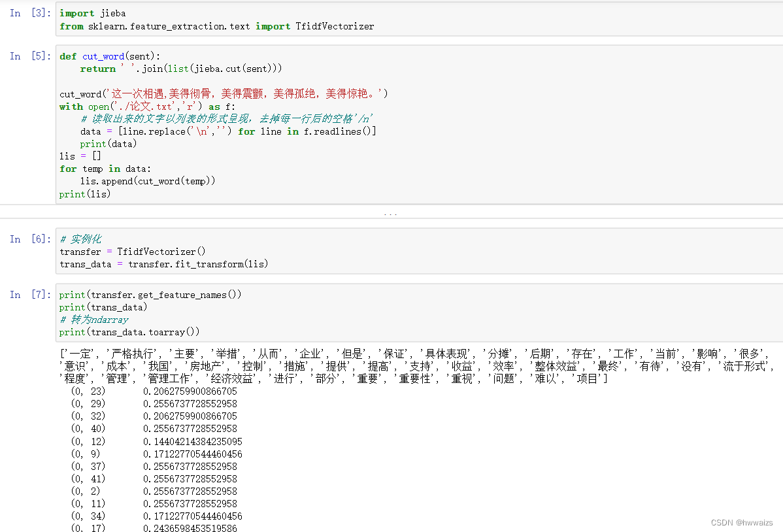The height and width of the screenshot is (532, 783).
Task: Click the In [6] prompt label
Action: [x=30, y=239]
